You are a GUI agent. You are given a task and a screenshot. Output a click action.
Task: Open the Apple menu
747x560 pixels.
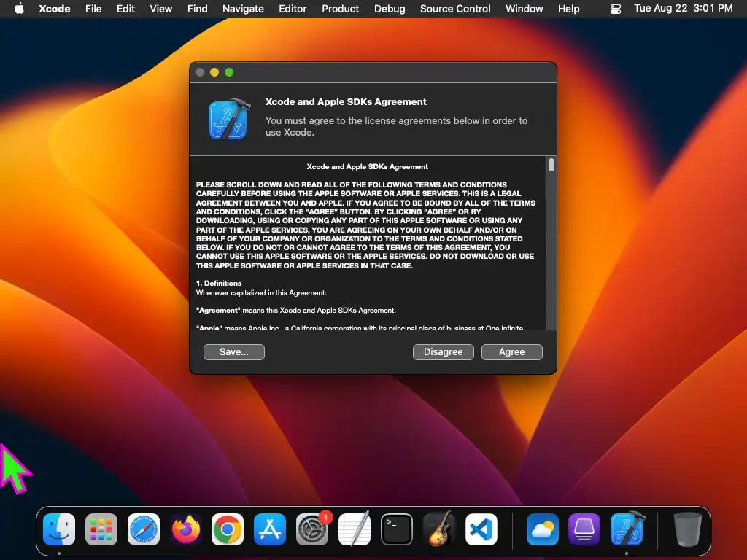tap(19, 9)
